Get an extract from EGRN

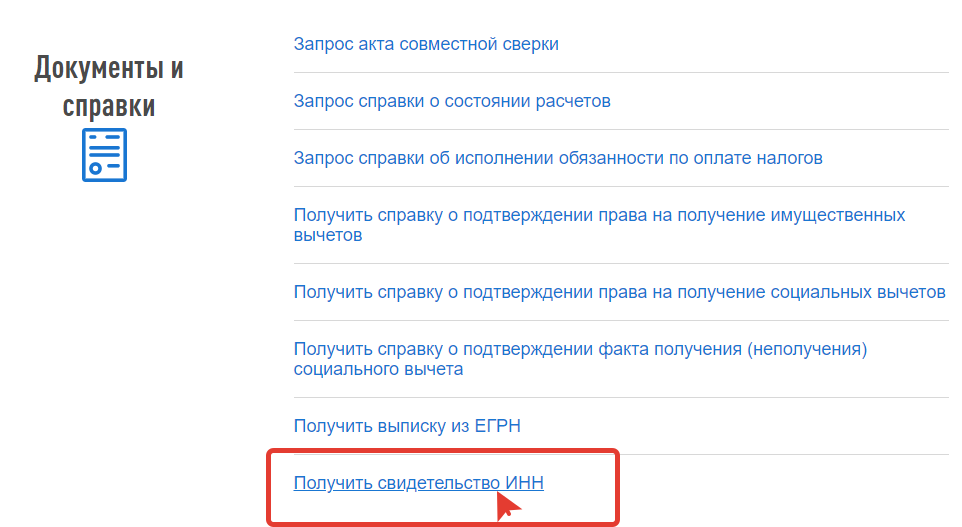tap(407, 426)
